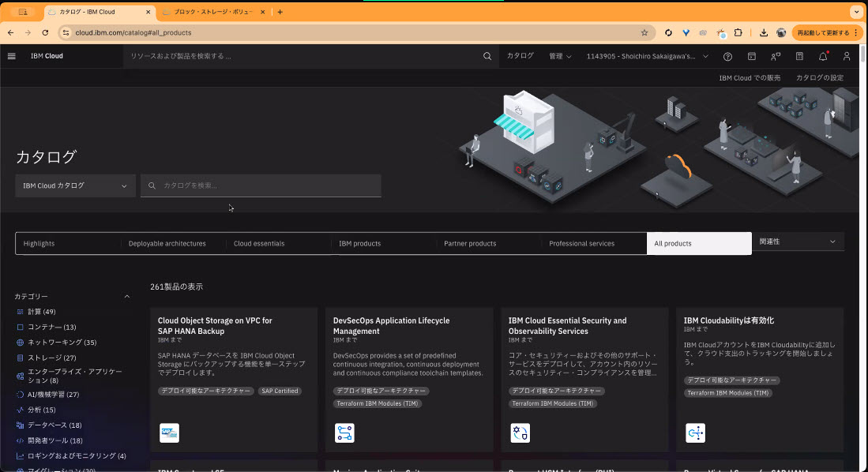Open IBM Cloudabilityは有効化 card title

tap(728, 320)
